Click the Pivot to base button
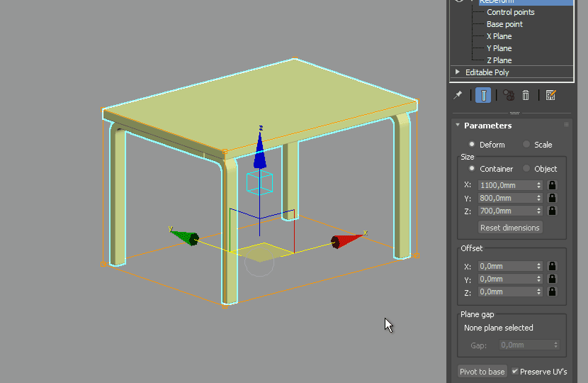Screen dimensions: 588x383 coord(482,372)
